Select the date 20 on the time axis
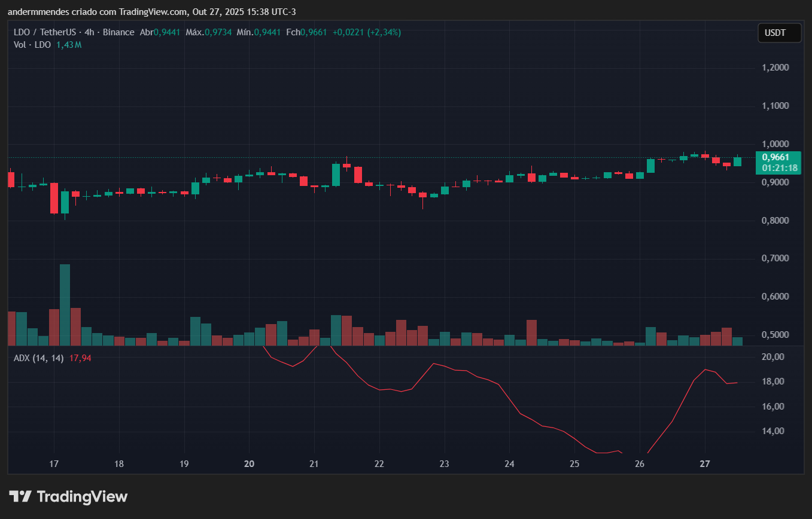 [249, 464]
